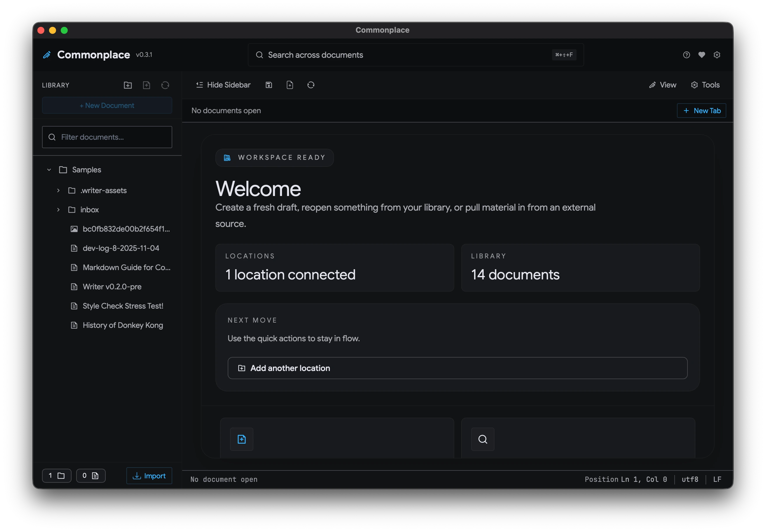Open the Tools menu
This screenshot has height=532, width=766.
pos(705,85)
